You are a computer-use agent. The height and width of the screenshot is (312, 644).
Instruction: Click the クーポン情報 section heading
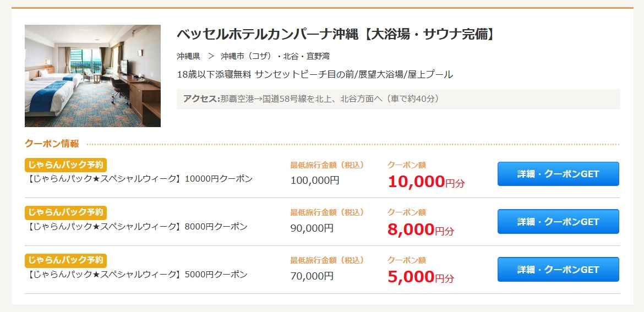[52, 144]
